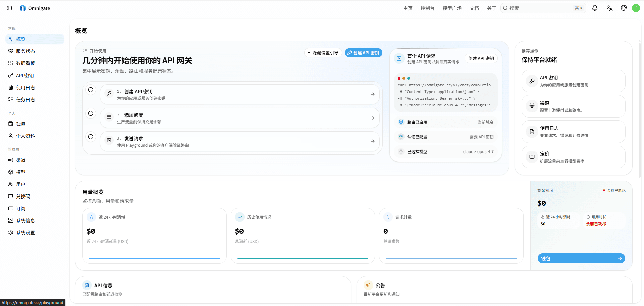Open 渠道 in the admin sidebar
The image size is (644, 306).
click(x=35, y=160)
